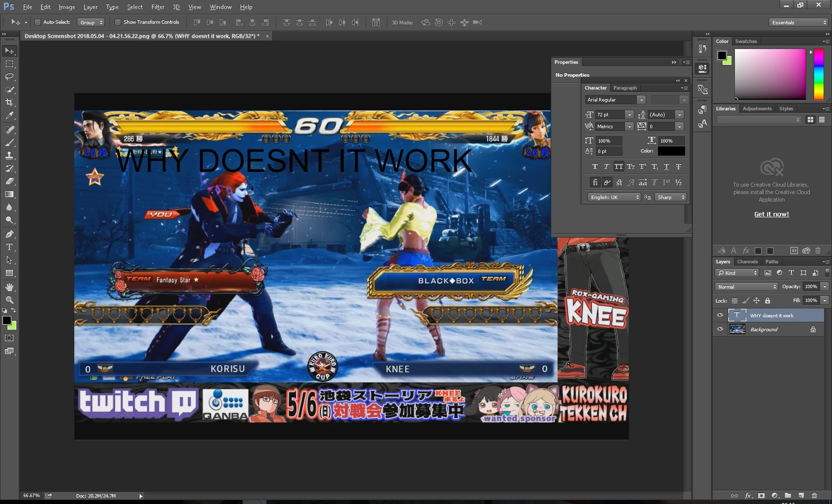
Task: Toggle Underline in Character panel
Action: coord(667,167)
